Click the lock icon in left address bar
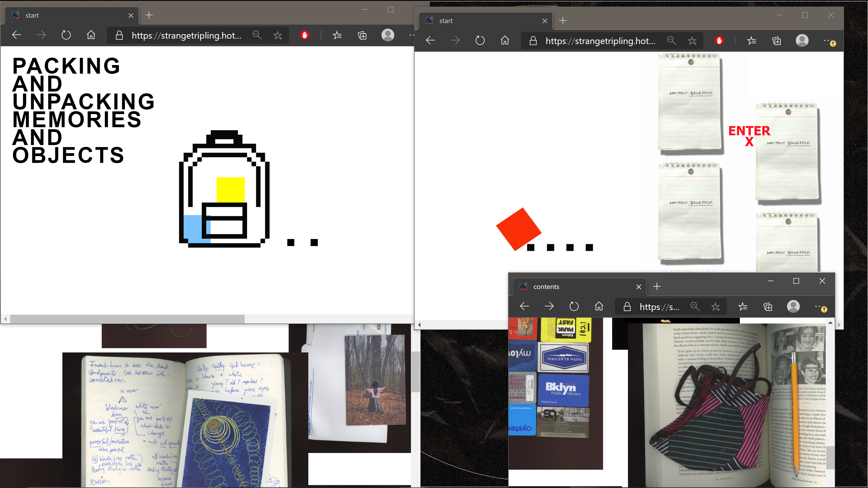 [x=119, y=35]
